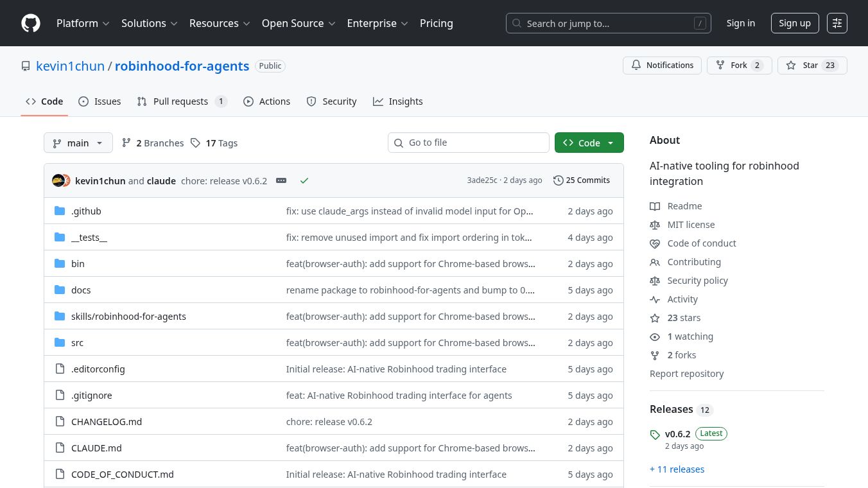Open the '+ 11 releases' link
This screenshot has height=488, width=868.
677,469
